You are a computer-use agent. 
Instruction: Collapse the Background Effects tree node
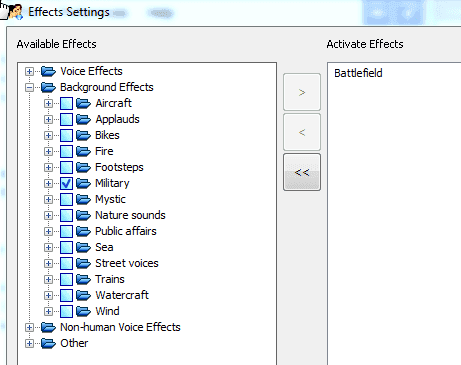[29, 87]
